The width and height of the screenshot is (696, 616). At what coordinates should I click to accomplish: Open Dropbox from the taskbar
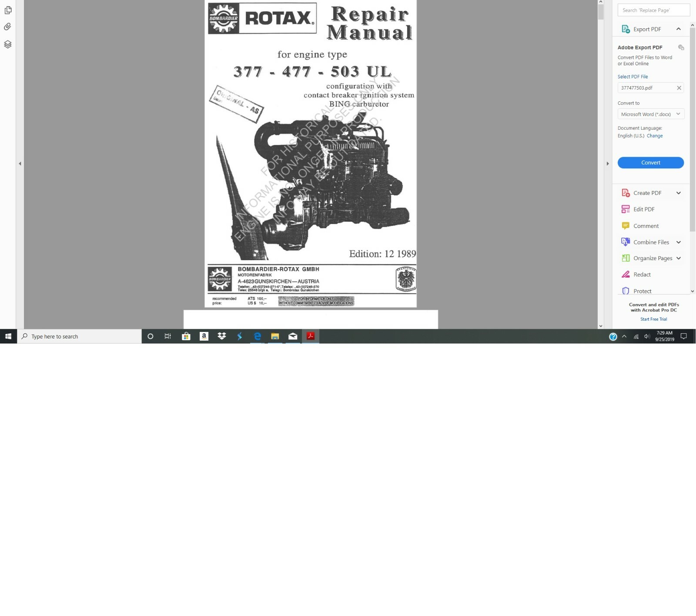(x=222, y=336)
